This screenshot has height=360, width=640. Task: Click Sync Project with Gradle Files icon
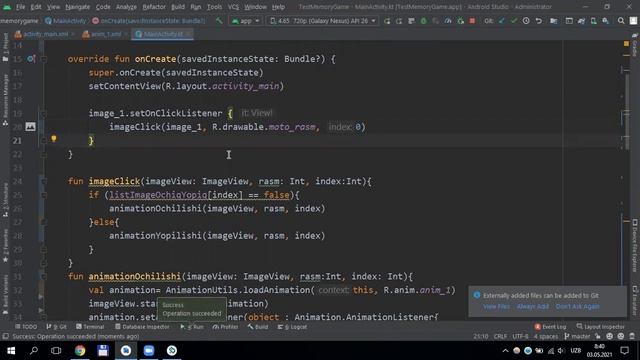[581, 21]
